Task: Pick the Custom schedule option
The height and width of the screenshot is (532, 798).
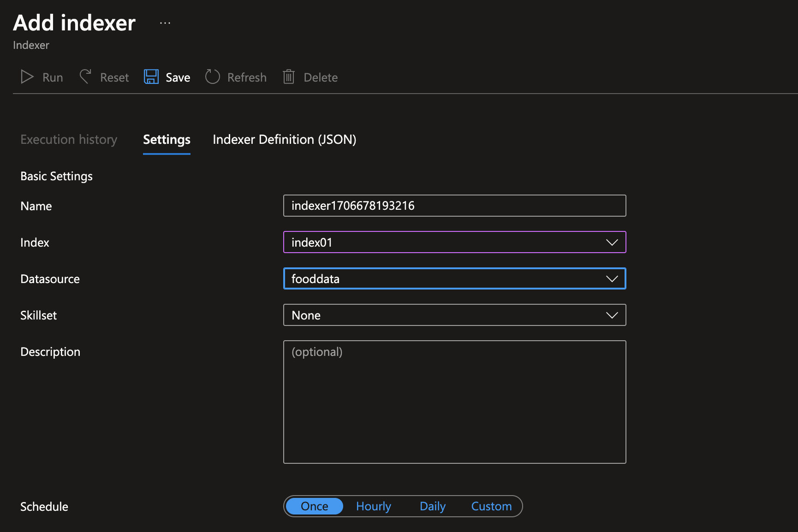Action: point(491,506)
